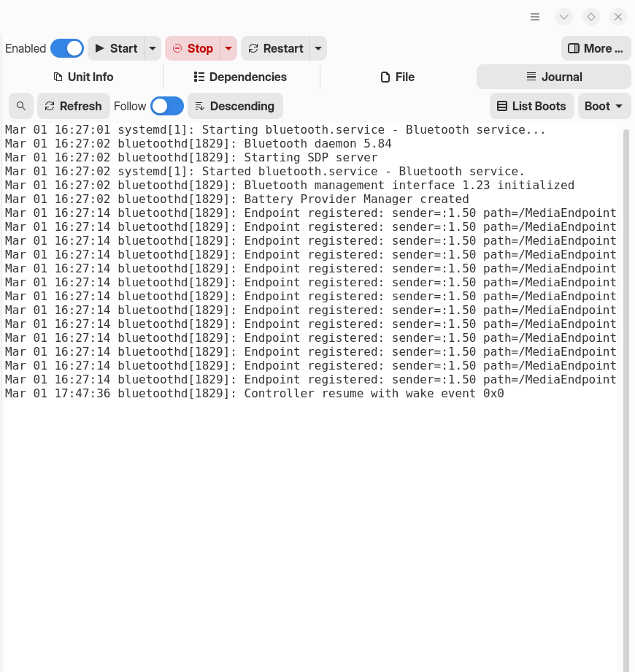Stop the bluetooth service

click(192, 48)
